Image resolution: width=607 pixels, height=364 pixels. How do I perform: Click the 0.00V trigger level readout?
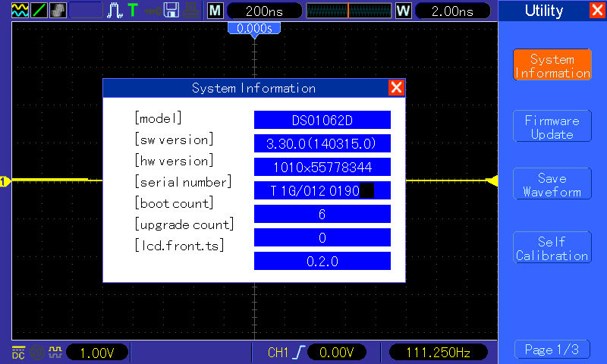point(336,353)
